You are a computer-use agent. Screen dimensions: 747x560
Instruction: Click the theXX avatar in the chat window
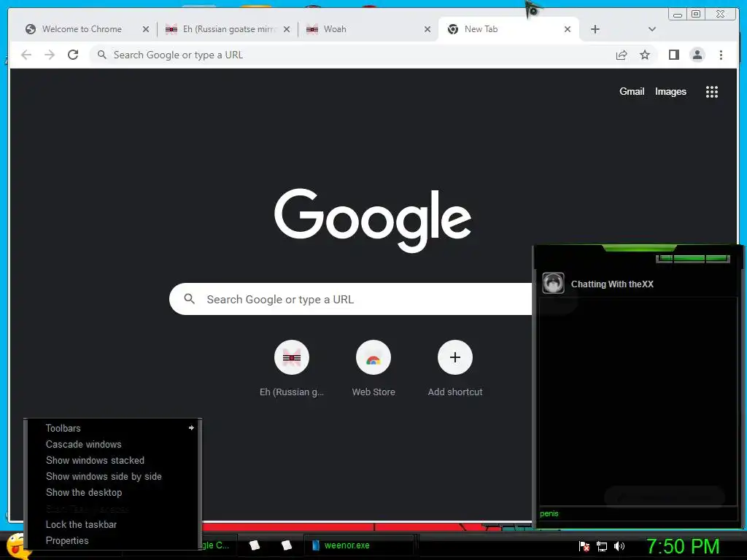coord(553,284)
